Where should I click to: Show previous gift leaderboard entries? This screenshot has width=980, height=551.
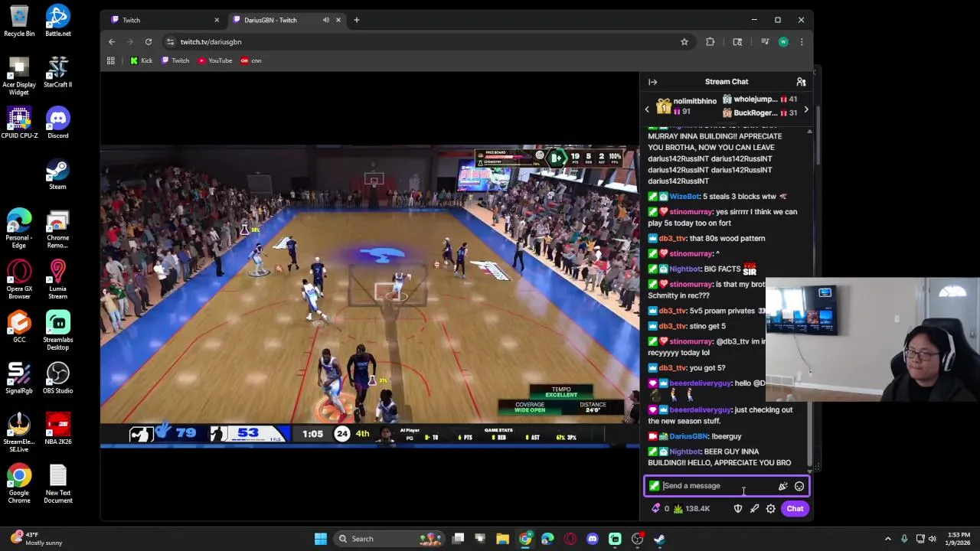[x=647, y=109]
